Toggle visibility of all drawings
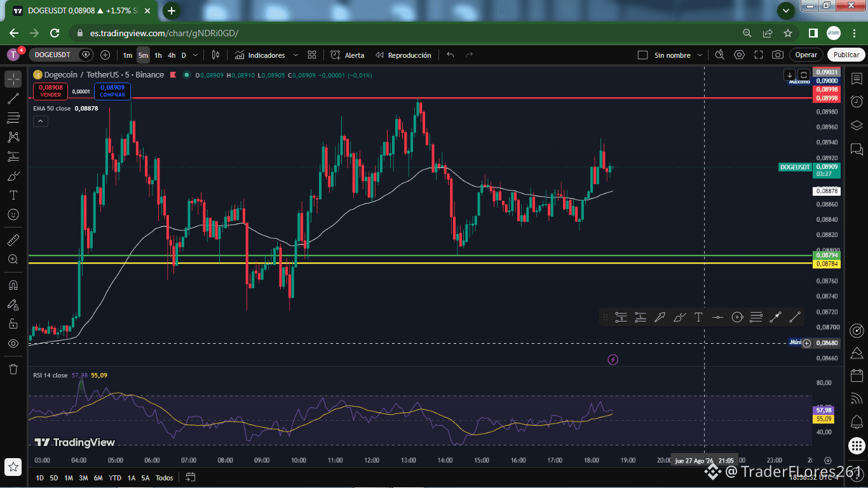 [13, 343]
